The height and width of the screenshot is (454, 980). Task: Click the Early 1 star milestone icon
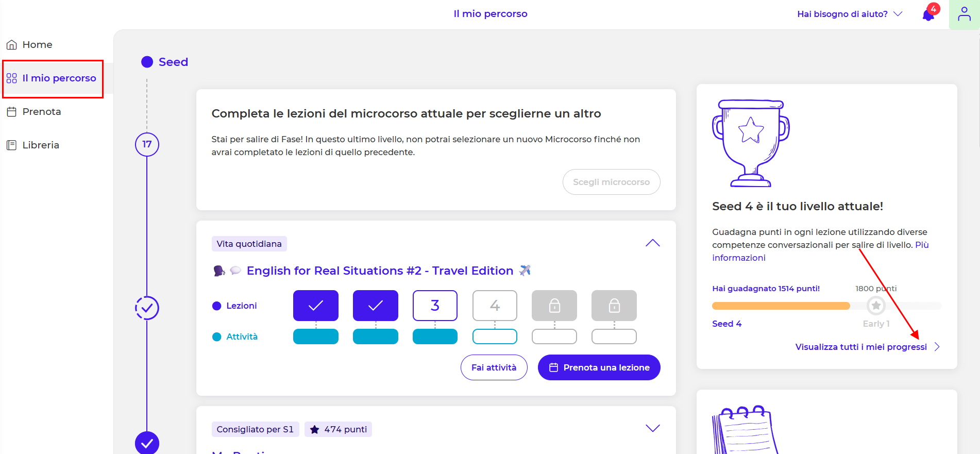tap(876, 306)
